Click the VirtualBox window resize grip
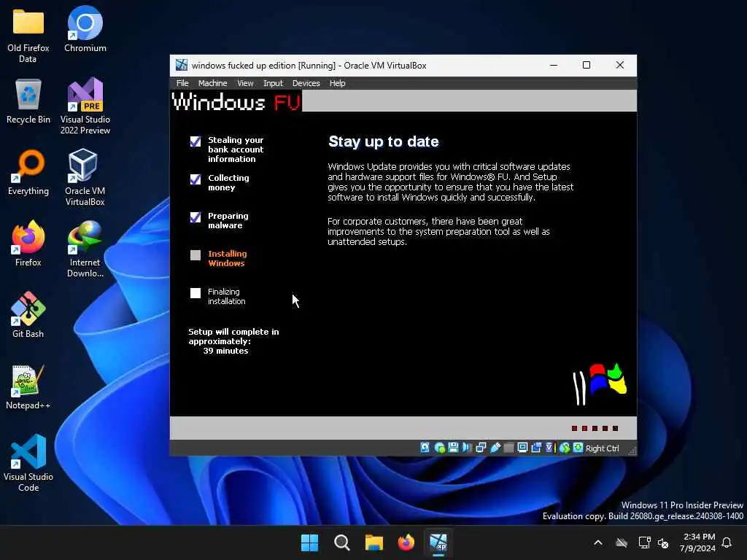Image resolution: width=747 pixels, height=560 pixels. [632, 451]
